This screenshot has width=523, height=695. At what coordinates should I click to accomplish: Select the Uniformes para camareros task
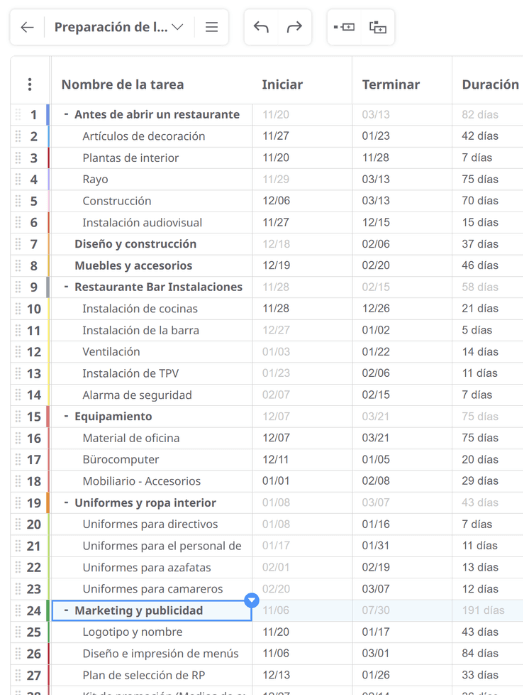point(152,589)
